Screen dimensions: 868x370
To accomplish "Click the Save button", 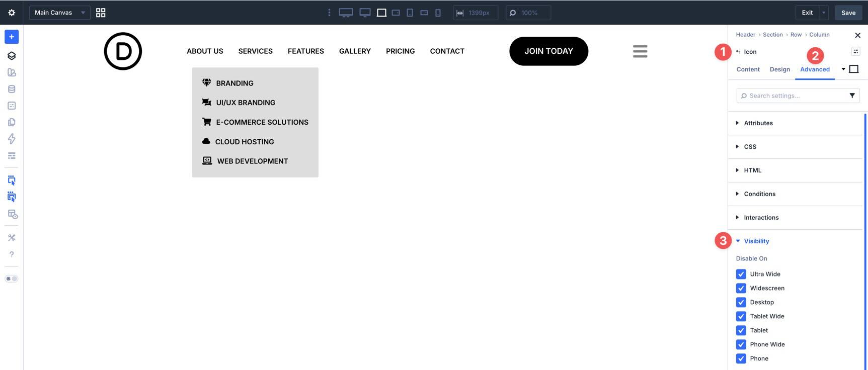I will point(848,13).
